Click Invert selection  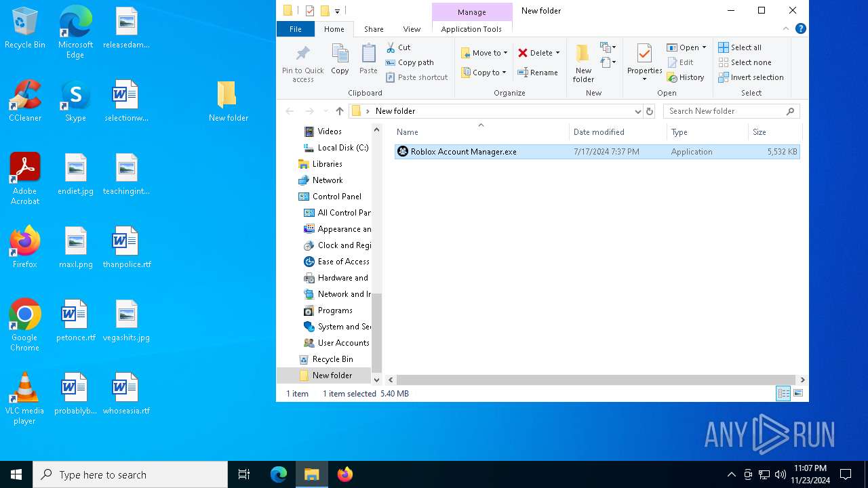(x=751, y=77)
